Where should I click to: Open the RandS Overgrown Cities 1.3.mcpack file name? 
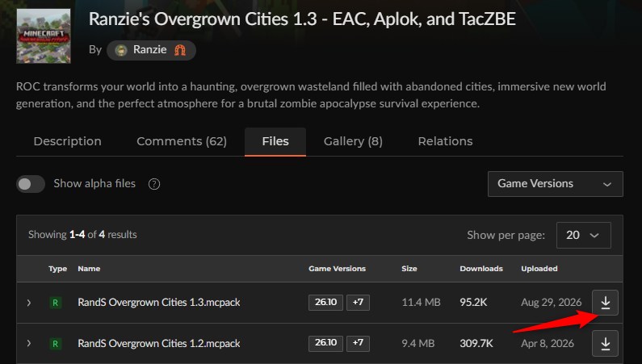(159, 303)
